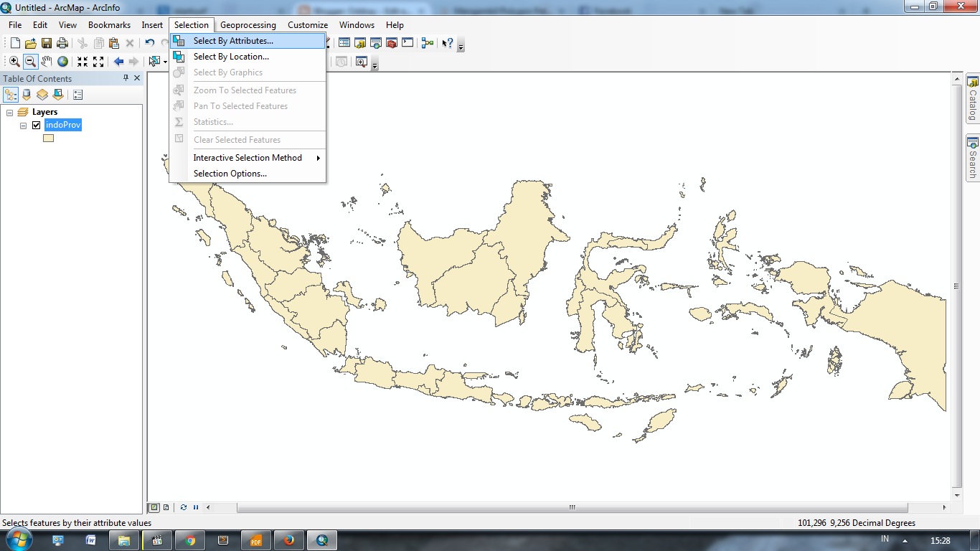Screen dimensions: 980x551
Task: Open the indoProv symbol color swatch
Action: (49, 138)
